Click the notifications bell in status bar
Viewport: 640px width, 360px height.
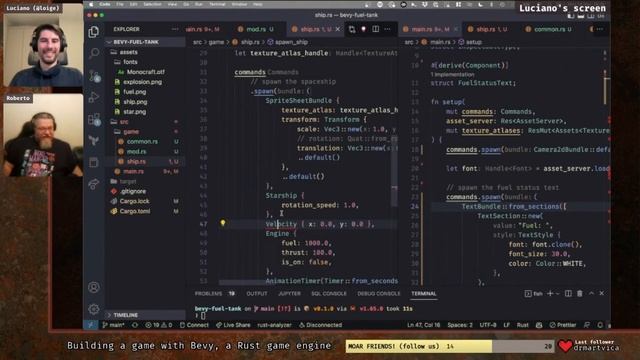coord(600,325)
